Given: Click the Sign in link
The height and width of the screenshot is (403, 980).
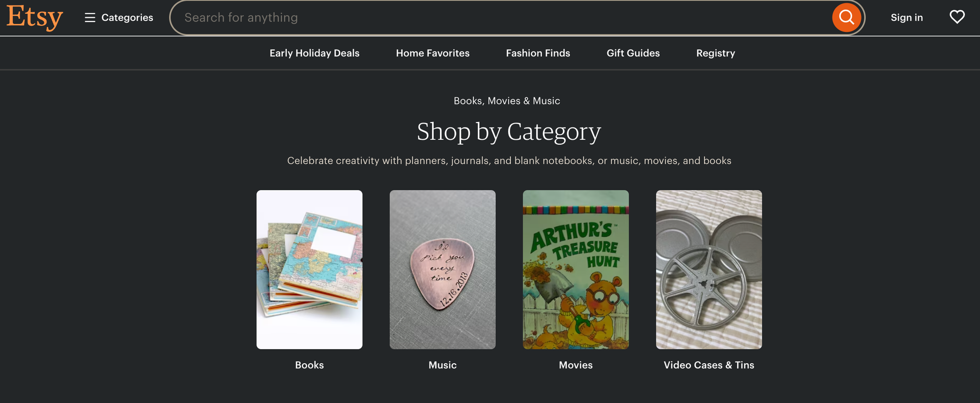Looking at the screenshot, I should [x=906, y=17].
